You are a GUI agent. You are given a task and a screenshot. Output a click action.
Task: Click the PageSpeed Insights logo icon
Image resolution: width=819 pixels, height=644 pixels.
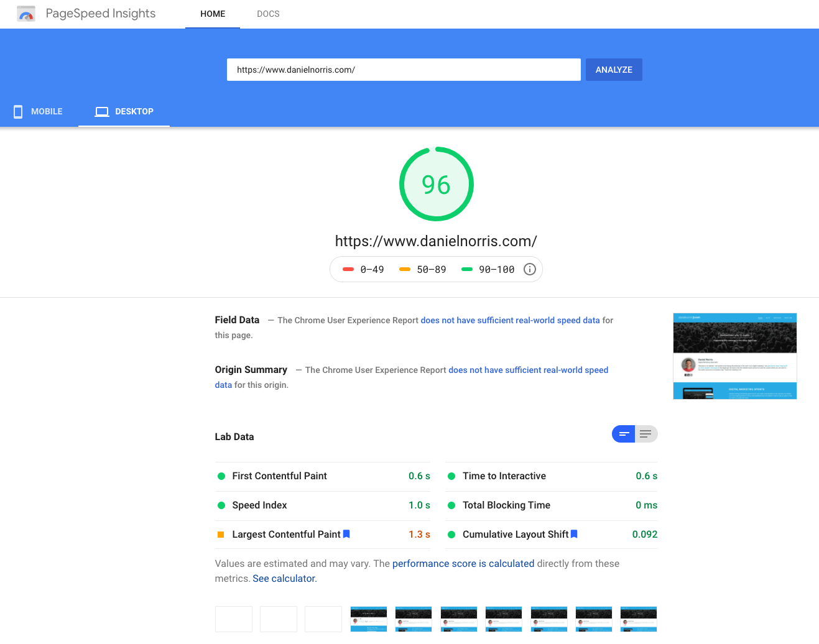click(x=26, y=14)
